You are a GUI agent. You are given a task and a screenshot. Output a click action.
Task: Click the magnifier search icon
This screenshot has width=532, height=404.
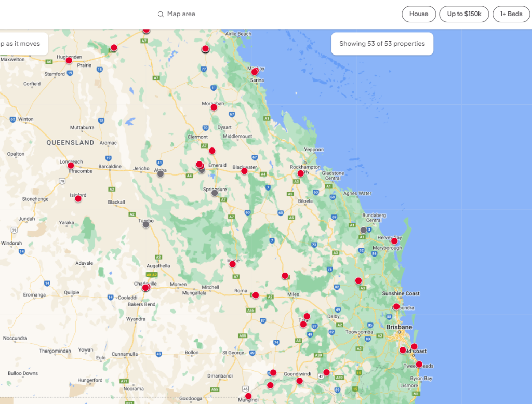point(161,14)
